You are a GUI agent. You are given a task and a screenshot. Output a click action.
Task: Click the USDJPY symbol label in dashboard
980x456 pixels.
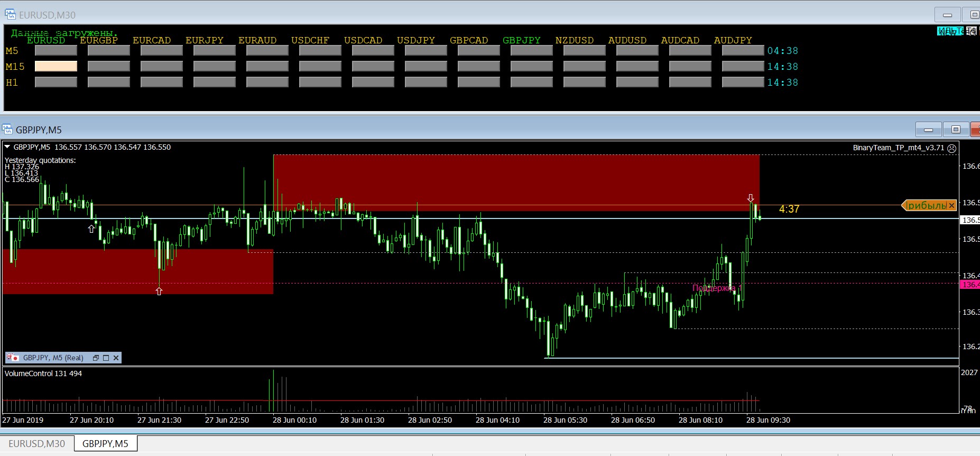(415, 40)
